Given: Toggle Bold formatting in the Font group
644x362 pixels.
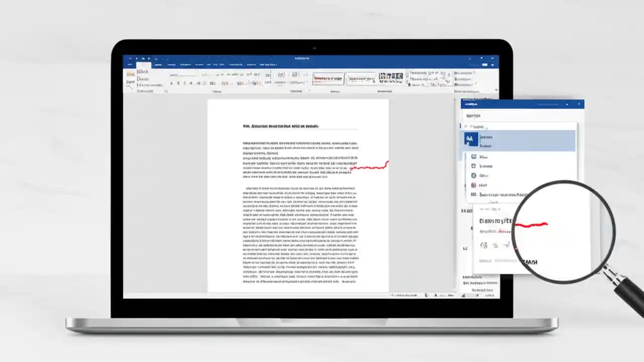Looking at the screenshot, I should [x=171, y=83].
